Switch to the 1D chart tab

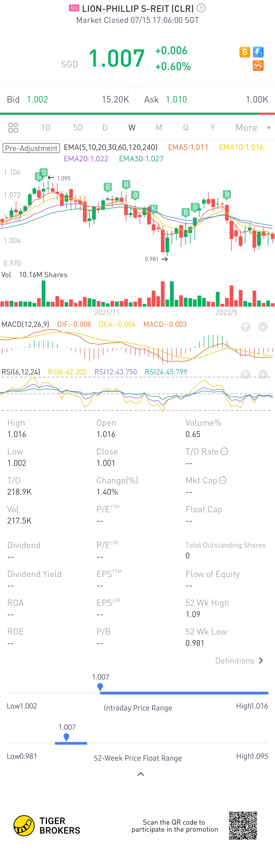[x=46, y=128]
